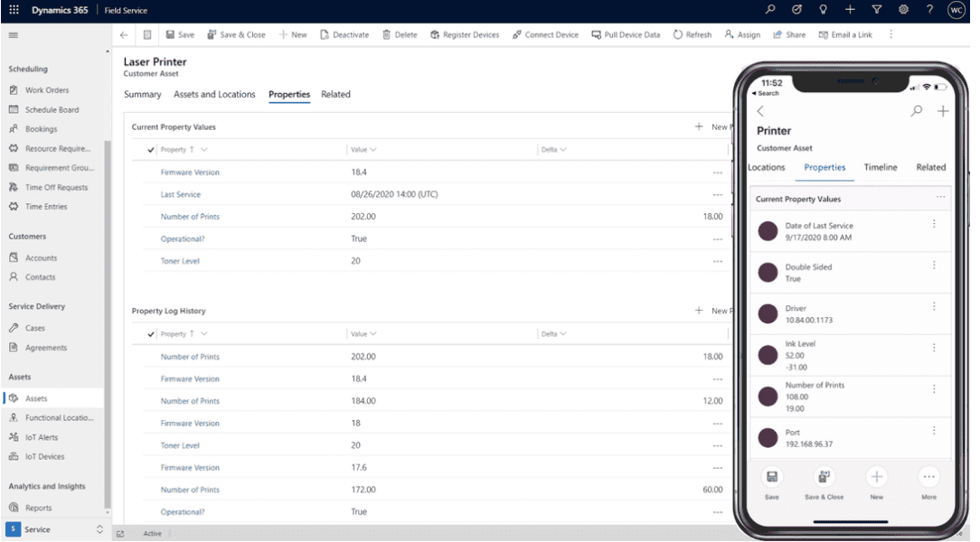Select all rows in Property Log History
Image resolution: width=980 pixels, height=542 pixels.
(x=150, y=333)
